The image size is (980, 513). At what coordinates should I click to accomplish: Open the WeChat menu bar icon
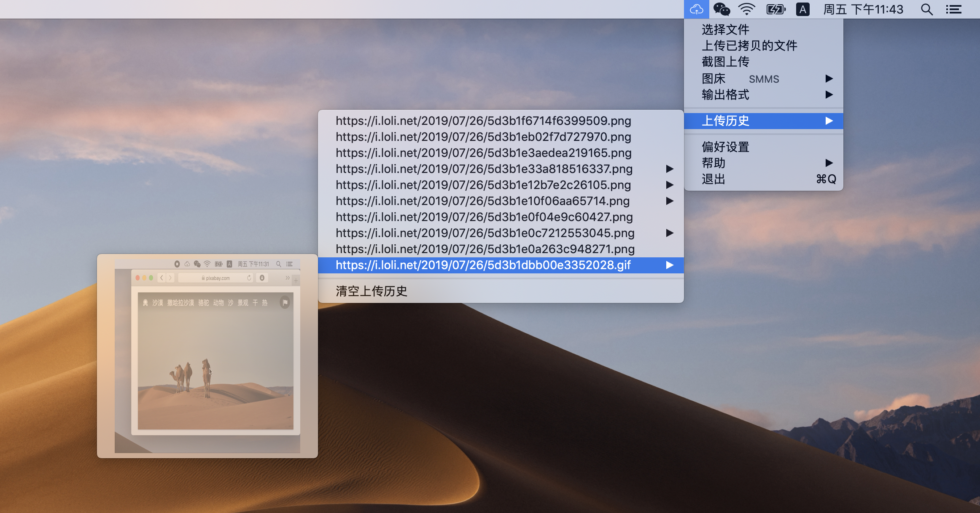click(722, 9)
